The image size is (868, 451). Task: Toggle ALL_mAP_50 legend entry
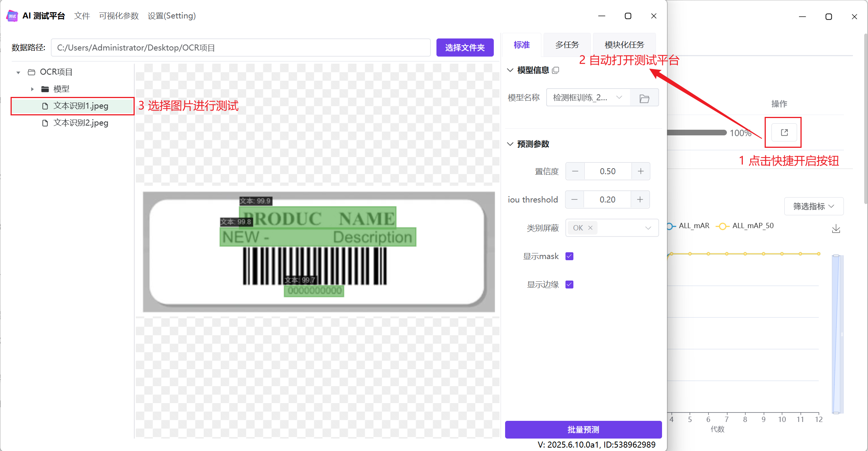click(745, 226)
